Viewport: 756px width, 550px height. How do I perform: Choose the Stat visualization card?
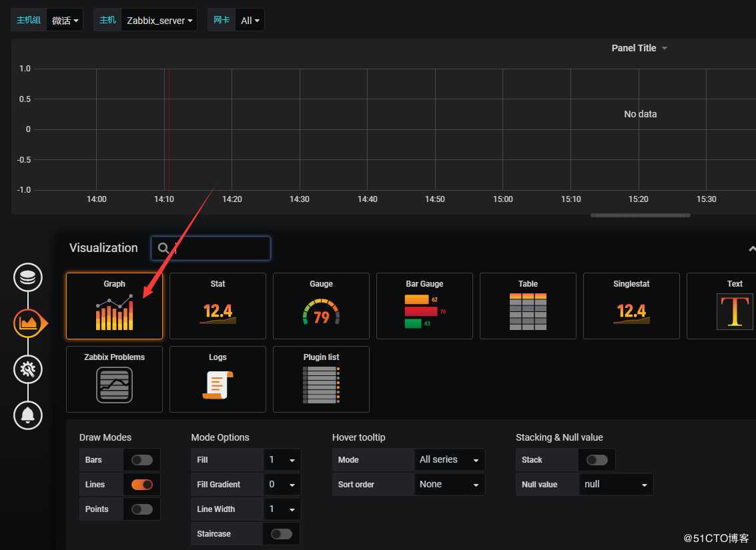(218, 306)
